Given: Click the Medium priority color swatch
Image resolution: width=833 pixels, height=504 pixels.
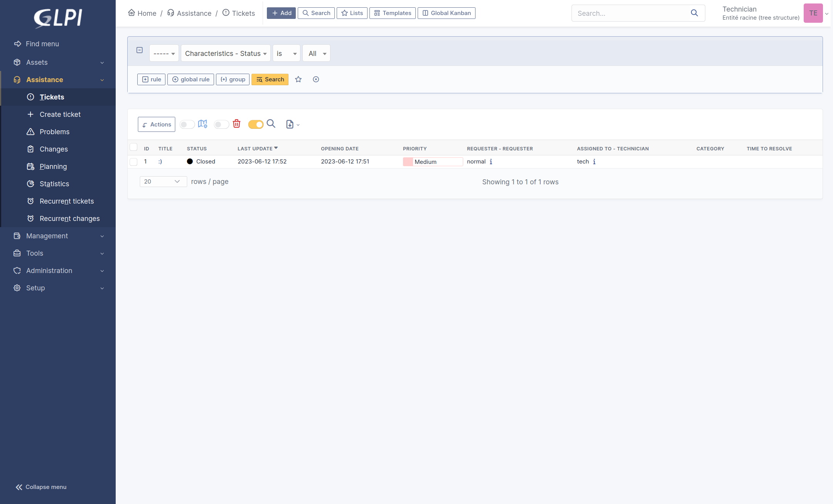Looking at the screenshot, I should click(x=408, y=162).
